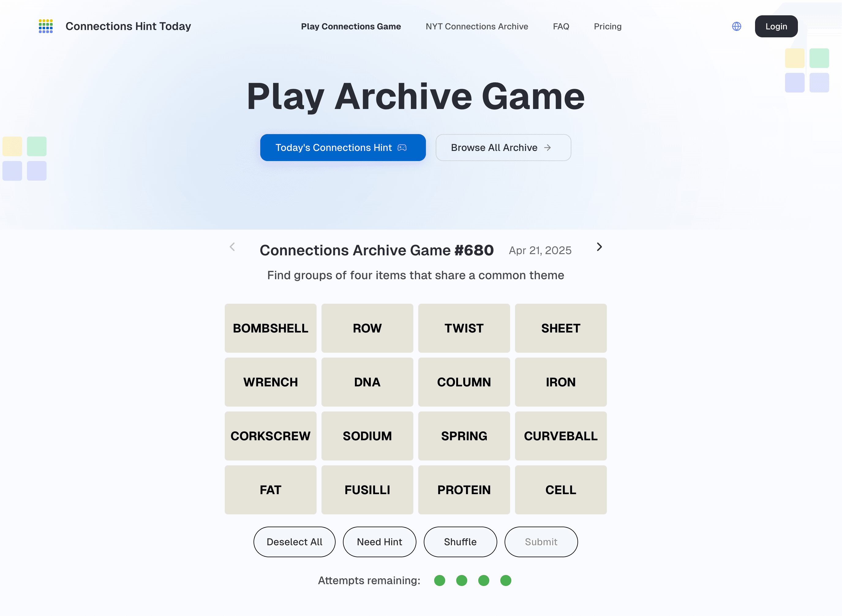Open Play Connections Game menu item
The width and height of the screenshot is (842, 616).
click(x=351, y=26)
